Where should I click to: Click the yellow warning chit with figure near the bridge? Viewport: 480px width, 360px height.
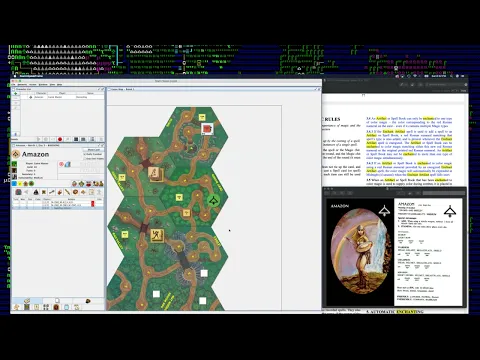coord(157,236)
